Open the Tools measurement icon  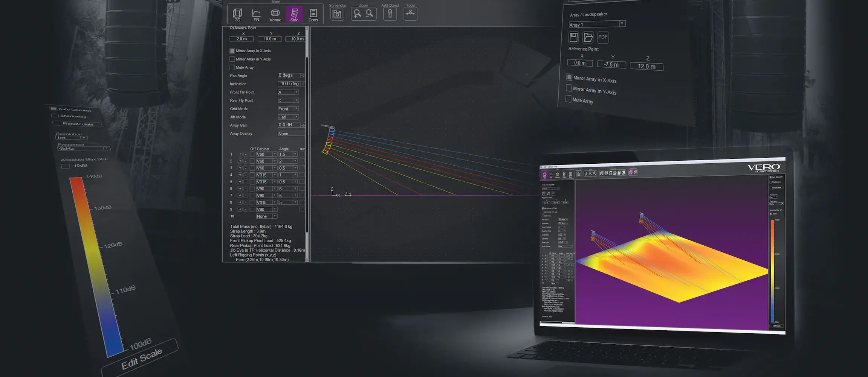click(410, 14)
